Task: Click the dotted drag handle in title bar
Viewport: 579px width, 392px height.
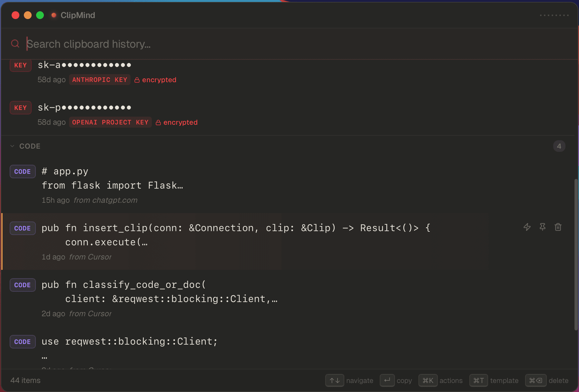Action: (554, 15)
